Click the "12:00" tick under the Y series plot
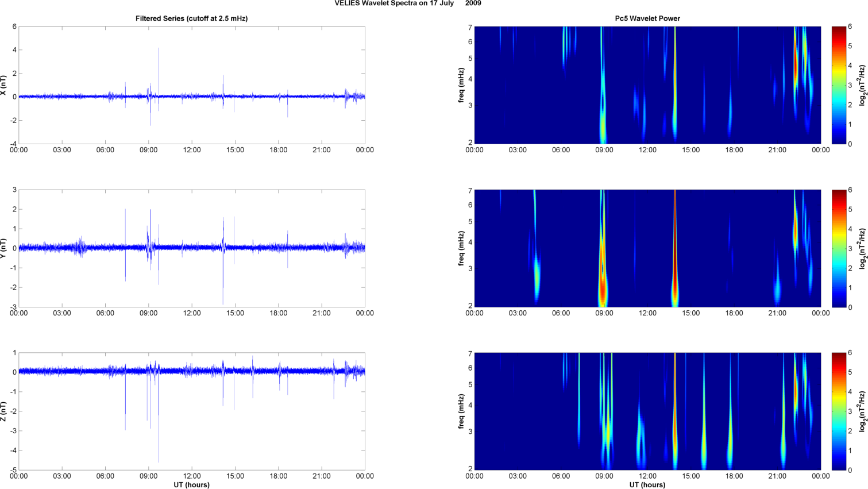 click(x=192, y=313)
